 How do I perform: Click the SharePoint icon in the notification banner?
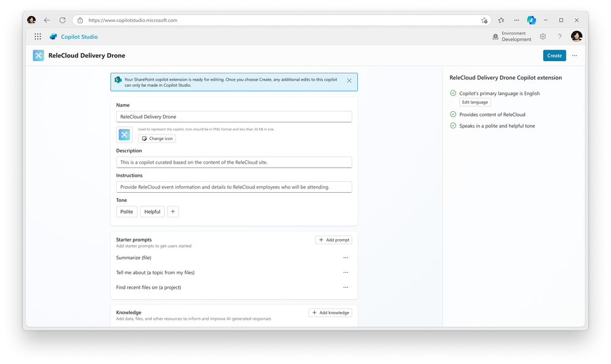click(x=118, y=80)
